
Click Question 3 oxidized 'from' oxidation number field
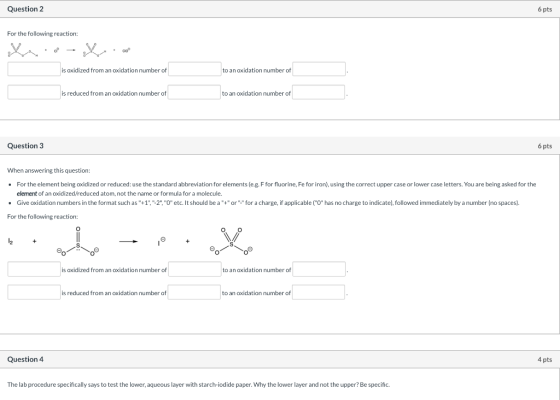coord(195,269)
